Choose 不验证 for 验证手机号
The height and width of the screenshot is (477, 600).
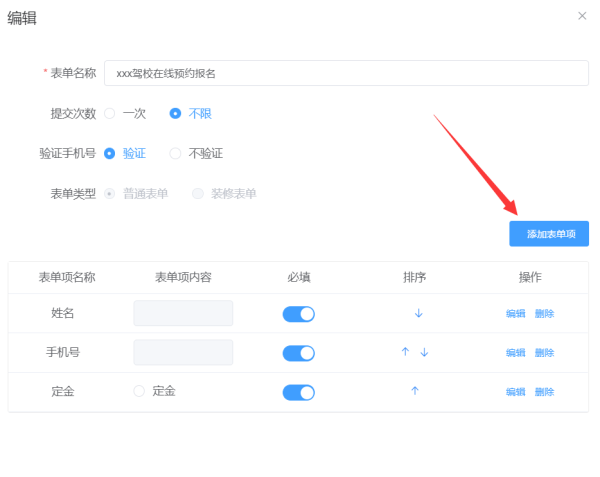pos(176,153)
